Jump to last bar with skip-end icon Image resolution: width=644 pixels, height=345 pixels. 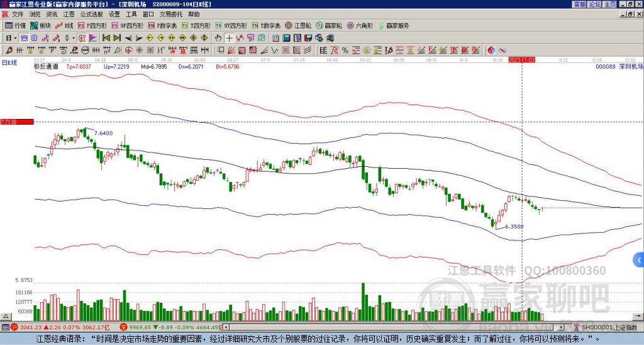117,38
